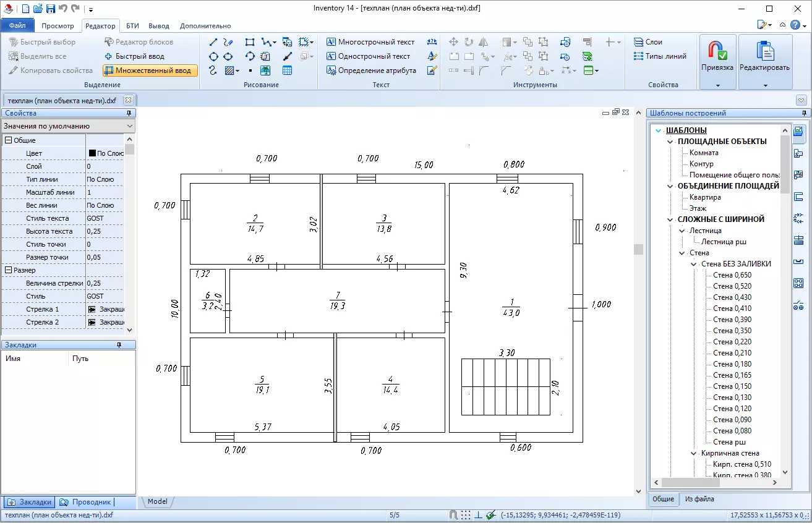The height and width of the screenshot is (523, 812).
Task: Click the magnet snap icon in status bar
Action: pos(453,515)
